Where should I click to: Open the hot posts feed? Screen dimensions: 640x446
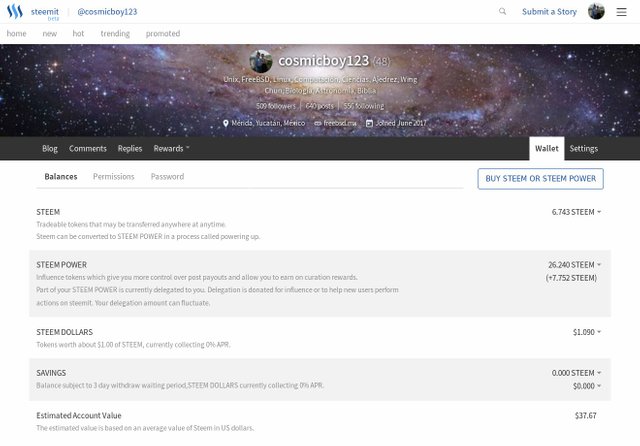(x=78, y=33)
